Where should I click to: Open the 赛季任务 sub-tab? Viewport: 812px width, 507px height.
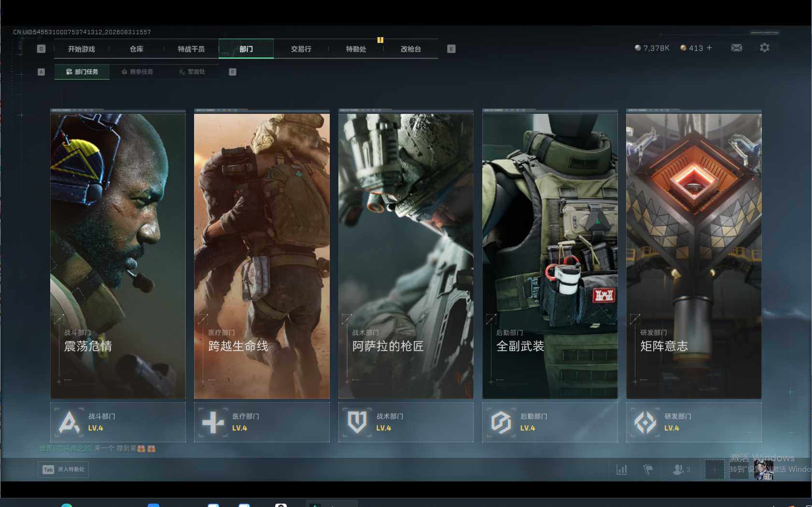click(138, 71)
